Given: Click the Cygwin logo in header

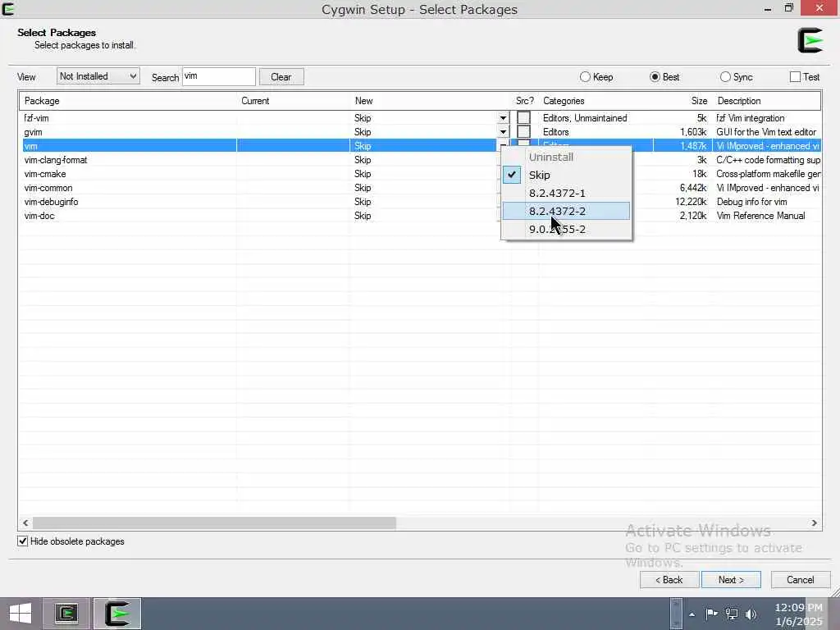Looking at the screenshot, I should (x=810, y=40).
